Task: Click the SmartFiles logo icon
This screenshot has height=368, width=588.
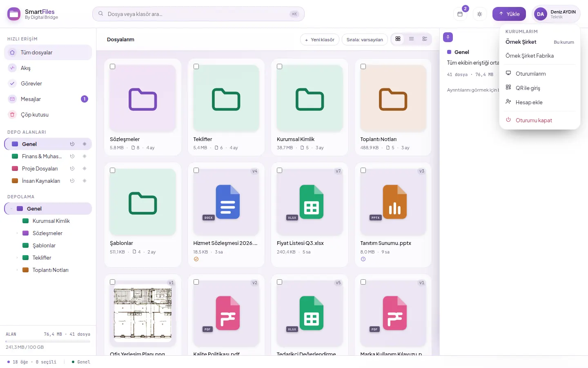Action: (14, 14)
